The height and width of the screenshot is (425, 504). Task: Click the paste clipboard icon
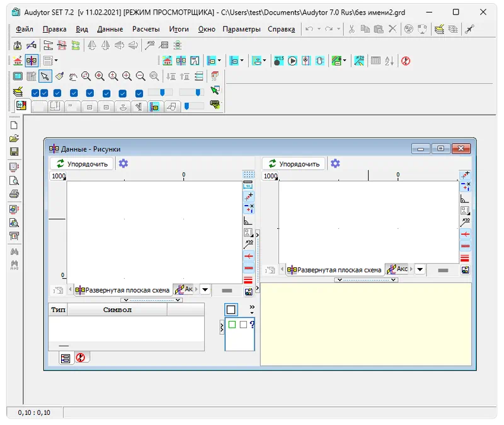pyautogui.click(x=379, y=29)
